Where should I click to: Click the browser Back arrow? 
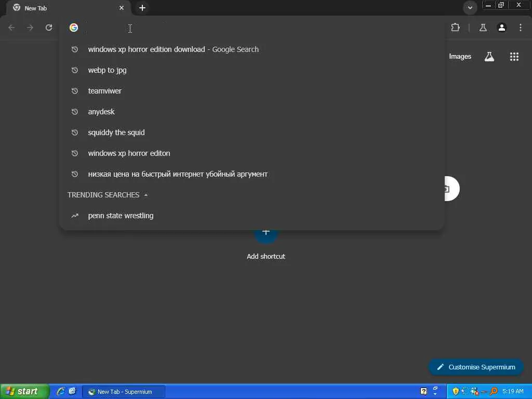(11, 28)
